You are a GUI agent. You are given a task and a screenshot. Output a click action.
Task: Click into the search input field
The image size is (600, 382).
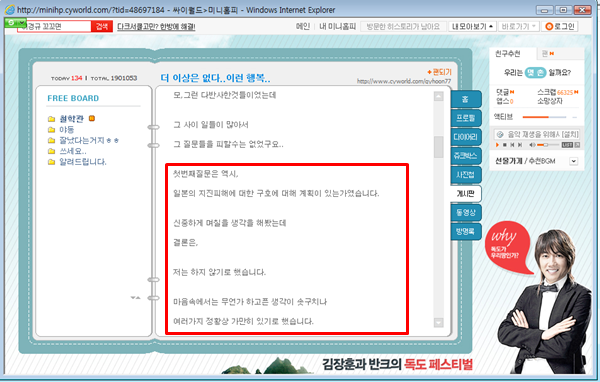(x=54, y=26)
